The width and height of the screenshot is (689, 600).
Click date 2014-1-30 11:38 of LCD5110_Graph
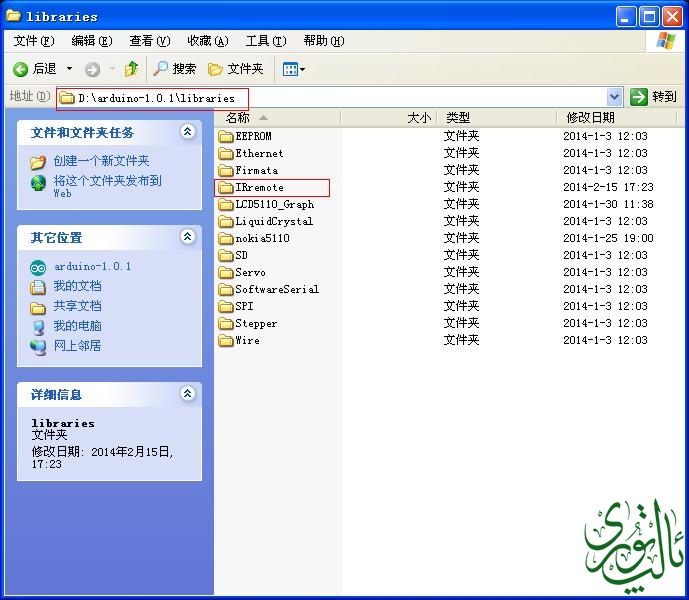click(608, 204)
